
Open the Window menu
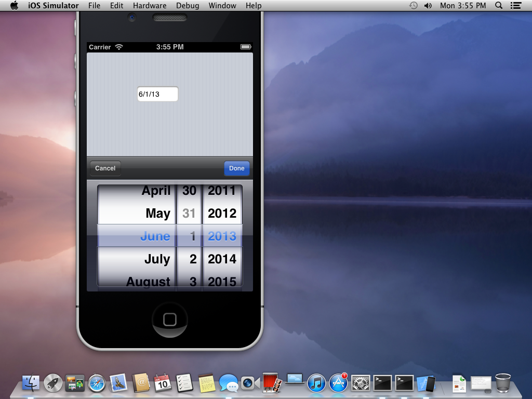[222, 5]
